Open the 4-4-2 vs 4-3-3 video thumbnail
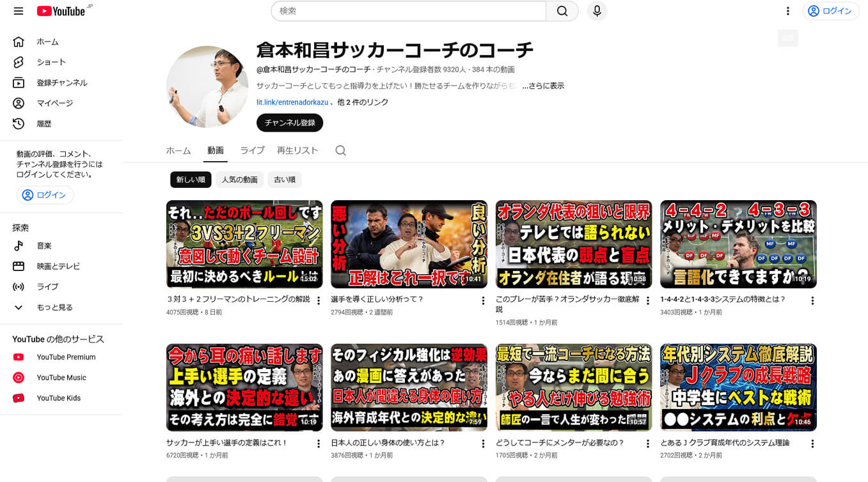Image resolution: width=868 pixels, height=482 pixels. [x=738, y=244]
